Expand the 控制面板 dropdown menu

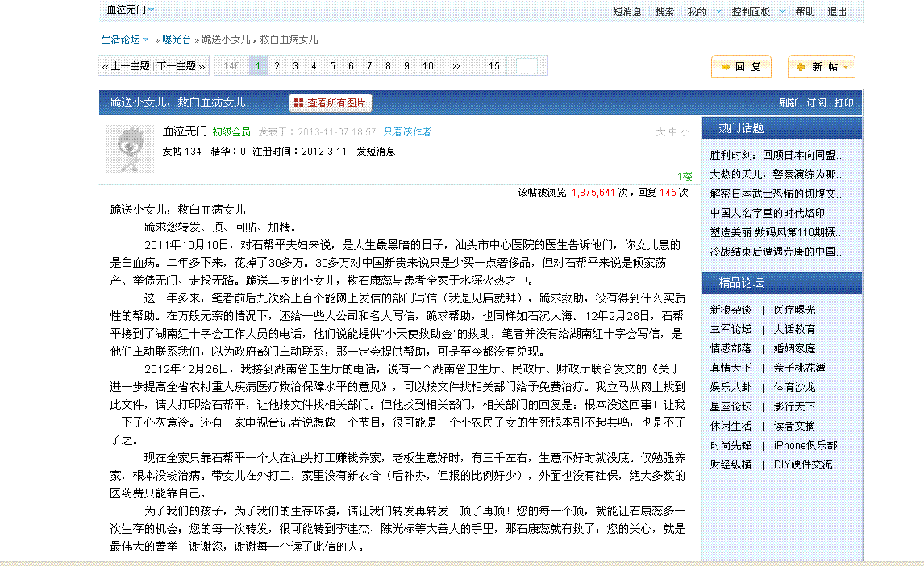pyautogui.click(x=782, y=11)
